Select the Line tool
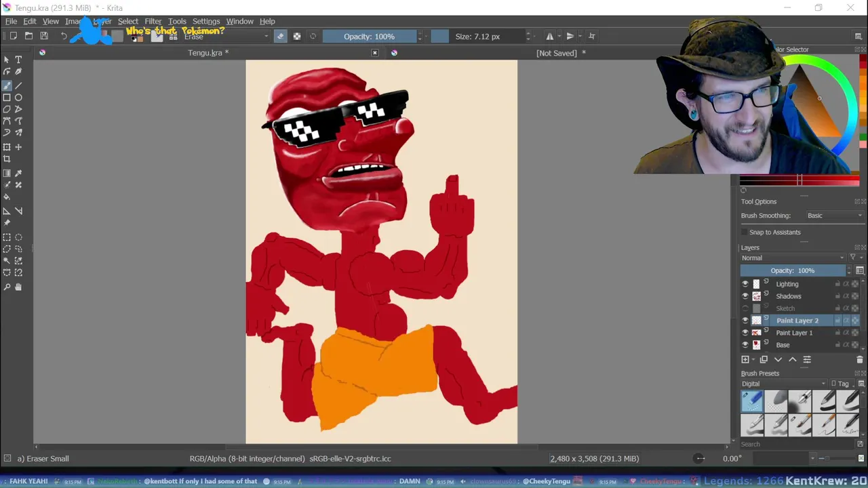This screenshot has height=488, width=868. 18,85
